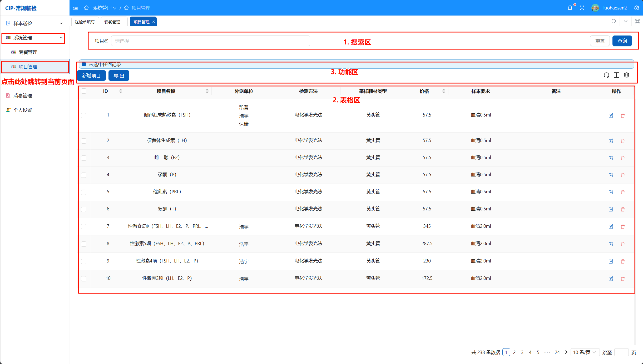Click the row density height icon
This screenshot has width=643, height=364.
(x=616, y=75)
